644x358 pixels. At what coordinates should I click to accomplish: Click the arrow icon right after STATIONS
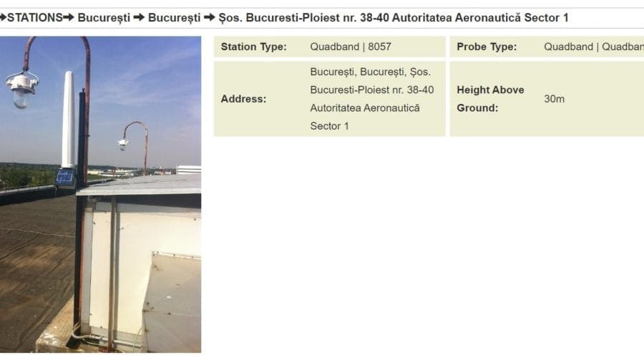[69, 18]
